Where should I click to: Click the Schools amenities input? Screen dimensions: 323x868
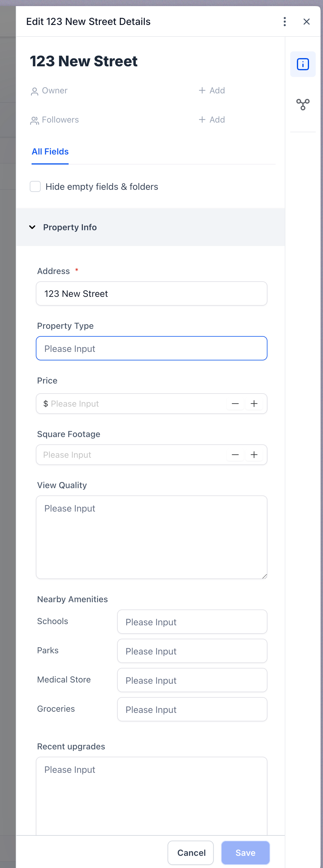pos(192,622)
